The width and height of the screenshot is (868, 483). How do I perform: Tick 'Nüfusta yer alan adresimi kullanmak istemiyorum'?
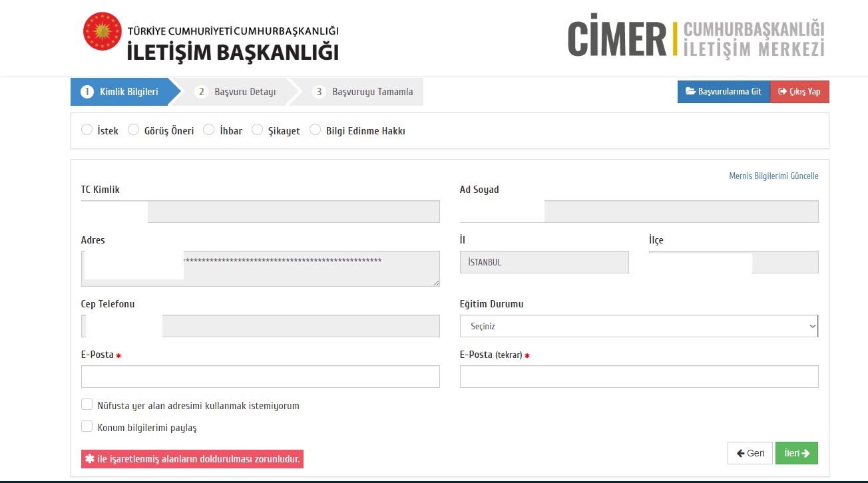tap(87, 404)
